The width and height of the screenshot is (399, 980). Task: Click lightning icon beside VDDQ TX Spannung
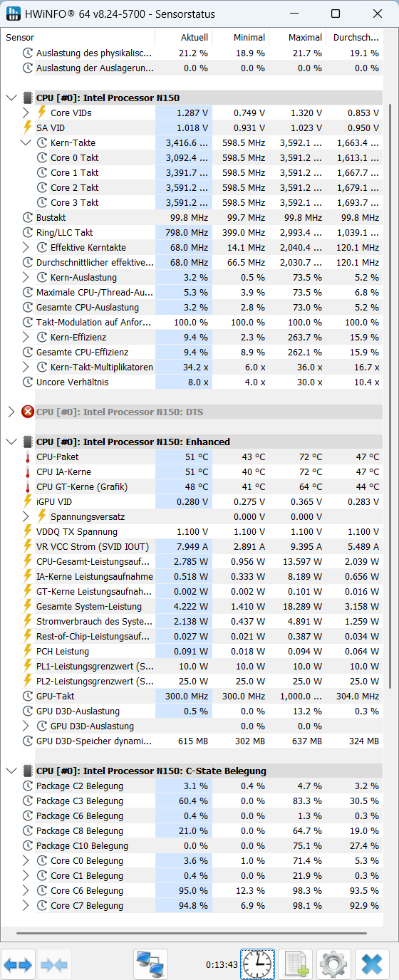(28, 531)
